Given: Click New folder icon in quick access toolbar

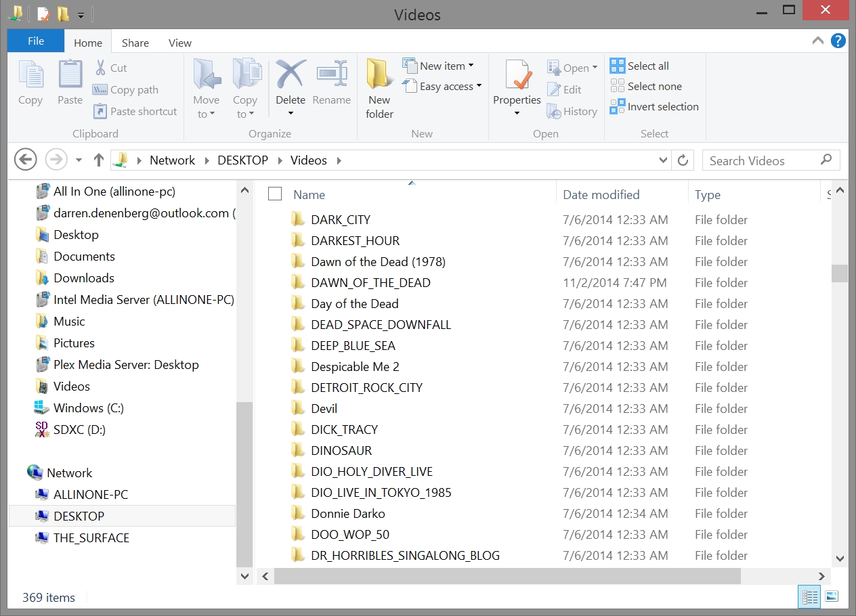Looking at the screenshot, I should (x=63, y=14).
